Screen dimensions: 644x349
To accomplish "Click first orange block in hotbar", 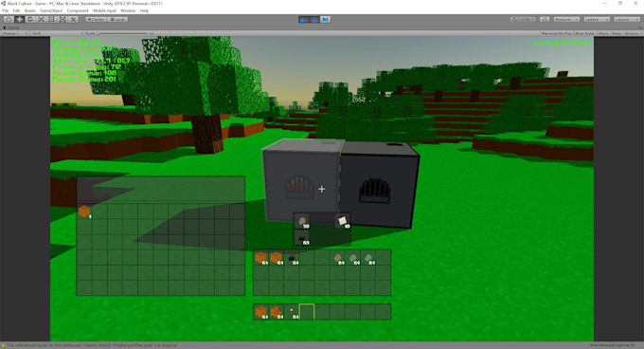I will pos(260,312).
